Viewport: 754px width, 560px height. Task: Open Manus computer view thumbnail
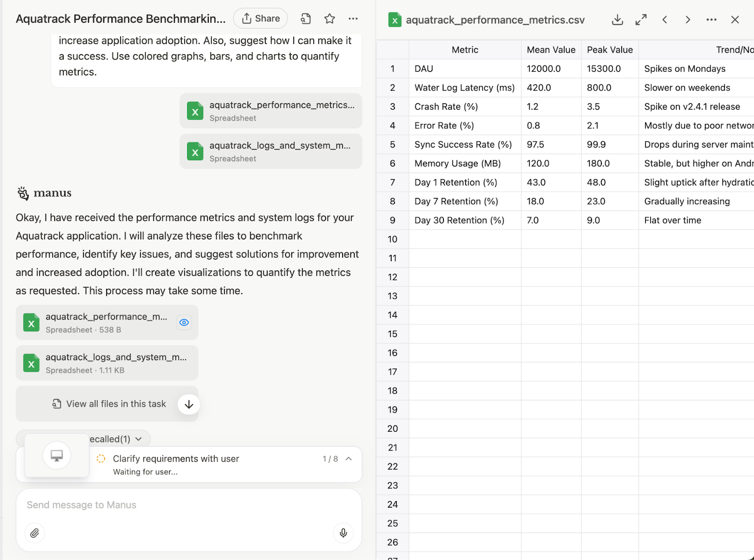[x=57, y=455]
